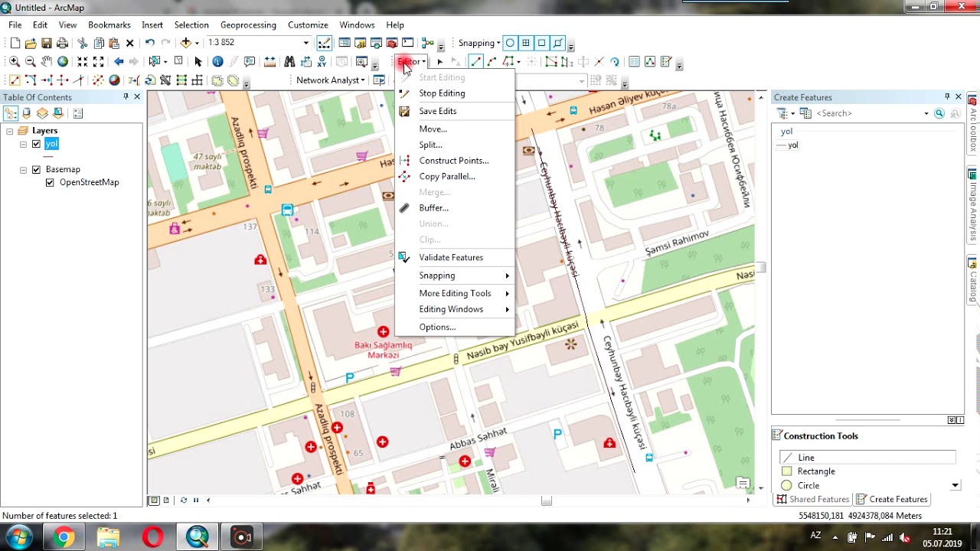Expand the Snapping submenu in Editor menu
980x551 pixels.
(455, 275)
